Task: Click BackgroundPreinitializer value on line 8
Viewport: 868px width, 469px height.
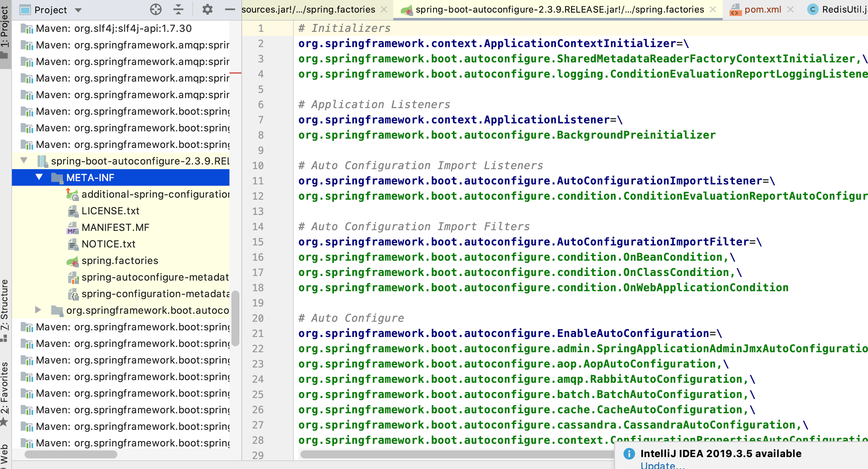Action: (507, 135)
